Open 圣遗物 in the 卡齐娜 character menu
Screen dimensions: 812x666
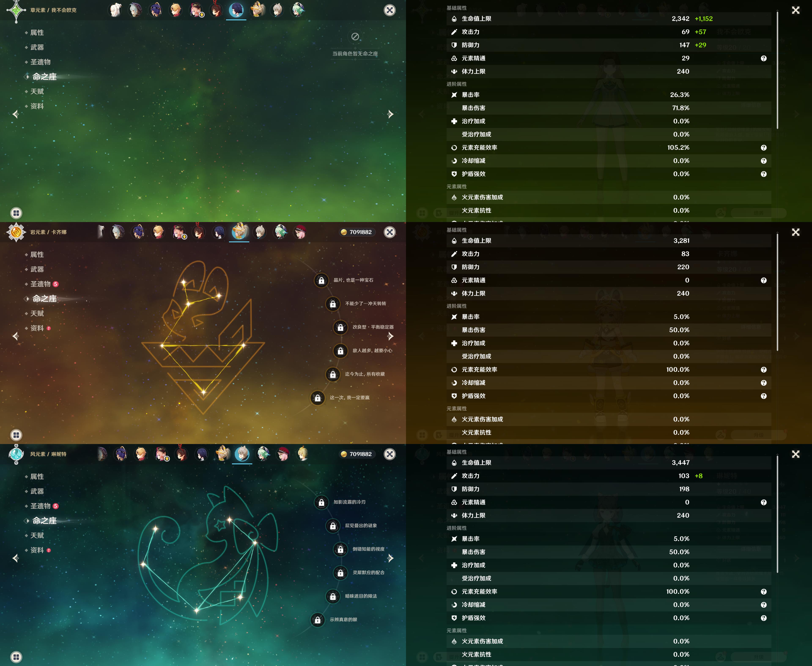(x=40, y=284)
